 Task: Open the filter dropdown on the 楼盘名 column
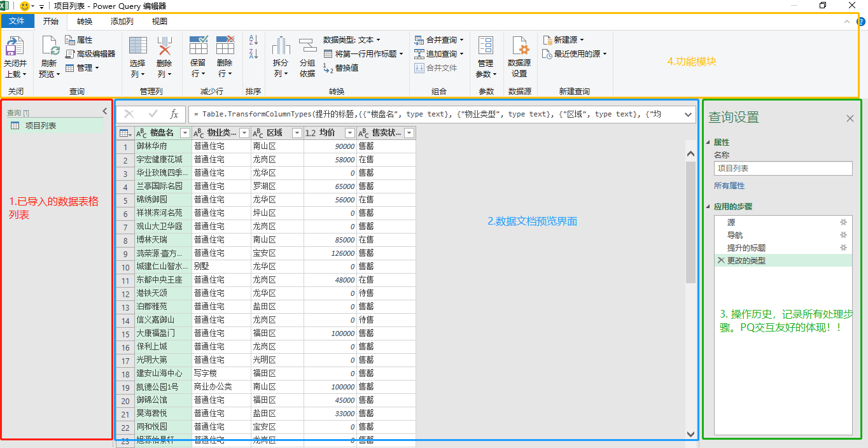(184, 132)
